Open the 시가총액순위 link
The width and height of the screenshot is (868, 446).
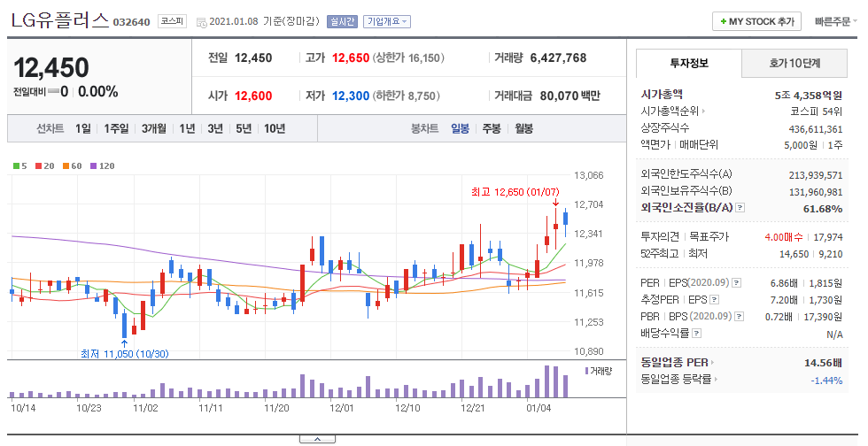[672, 111]
